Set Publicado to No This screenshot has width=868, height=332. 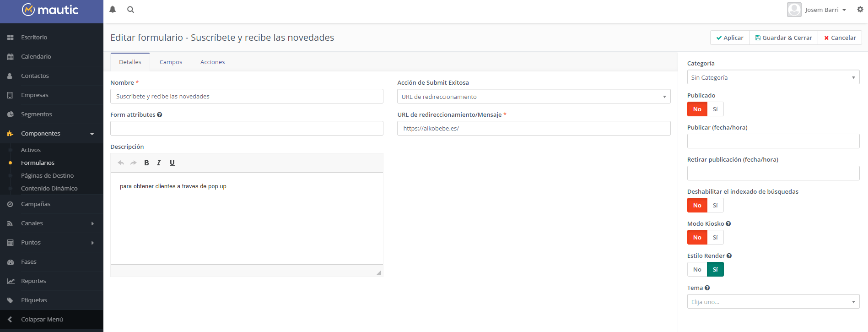click(x=697, y=109)
